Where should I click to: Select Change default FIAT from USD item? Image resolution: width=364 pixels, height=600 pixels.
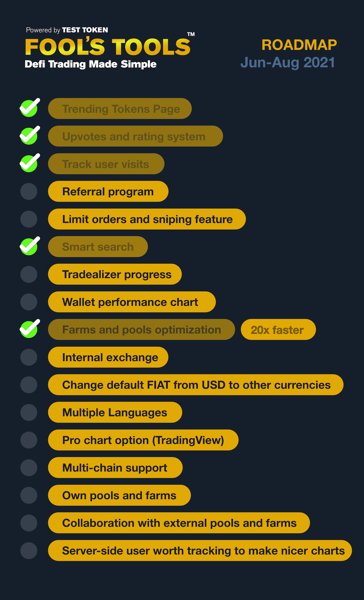point(196,385)
